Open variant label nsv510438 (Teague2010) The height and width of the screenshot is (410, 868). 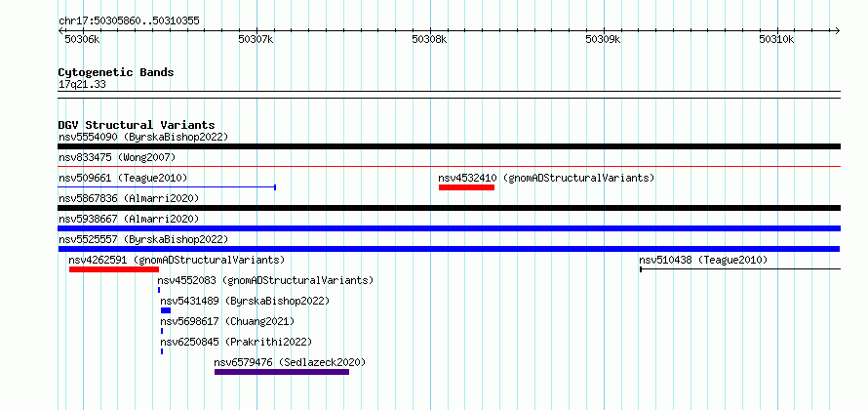point(703,260)
